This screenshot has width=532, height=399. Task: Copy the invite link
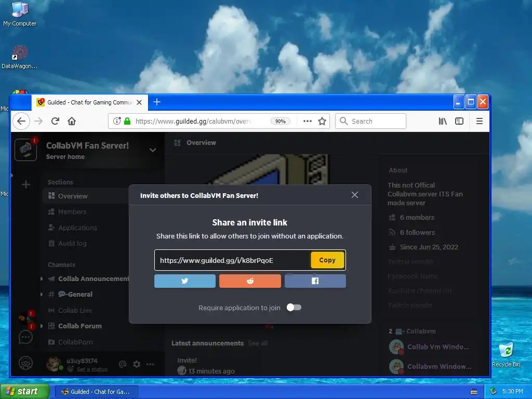pyautogui.click(x=327, y=260)
